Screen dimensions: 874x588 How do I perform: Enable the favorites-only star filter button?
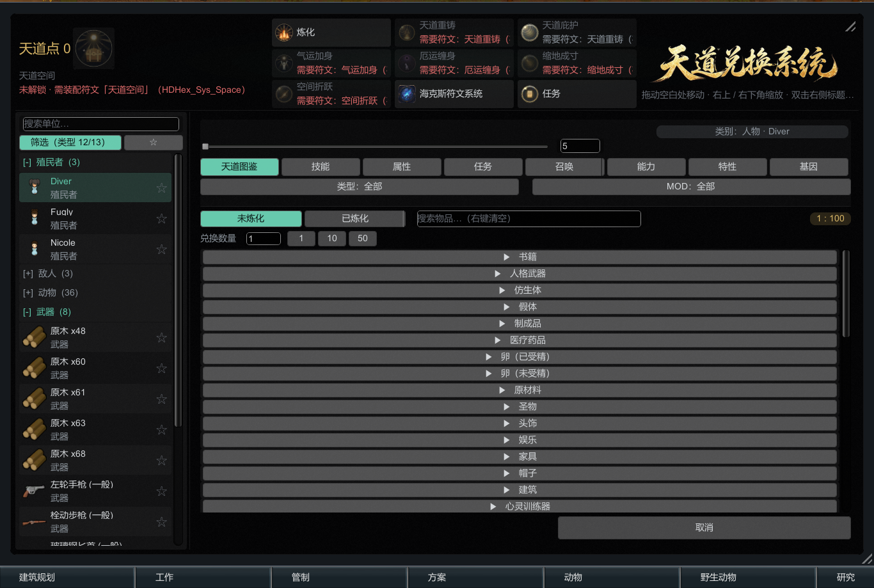click(154, 142)
